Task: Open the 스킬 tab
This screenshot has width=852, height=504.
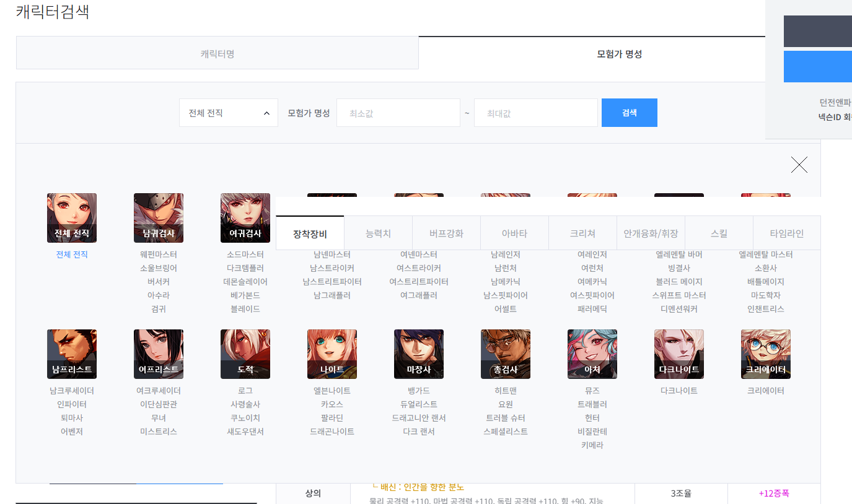Action: pos(719,233)
